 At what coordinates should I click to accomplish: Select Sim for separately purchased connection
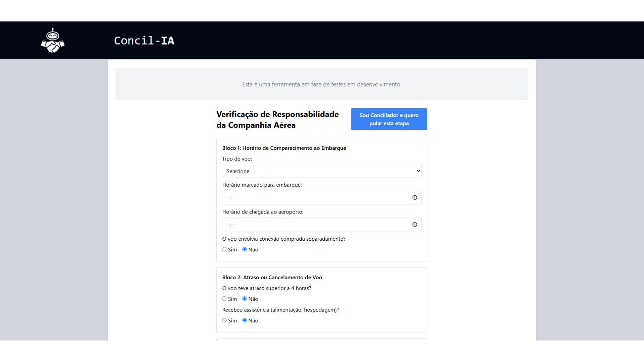click(224, 249)
